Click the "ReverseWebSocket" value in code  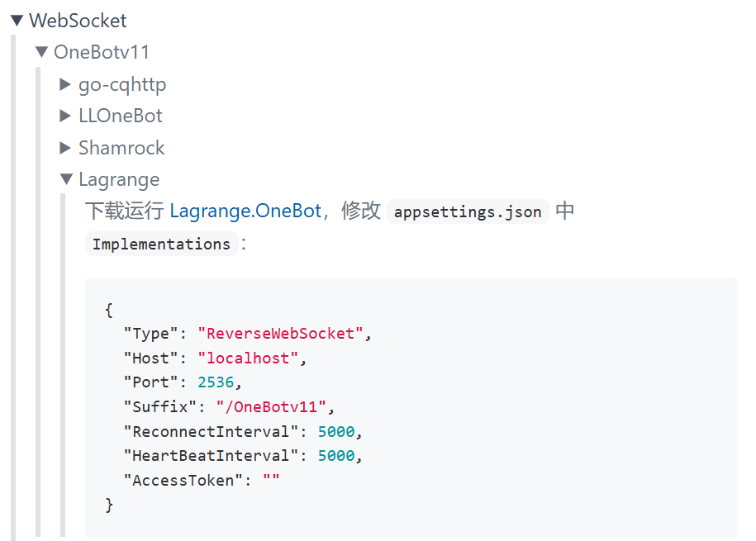coord(280,334)
